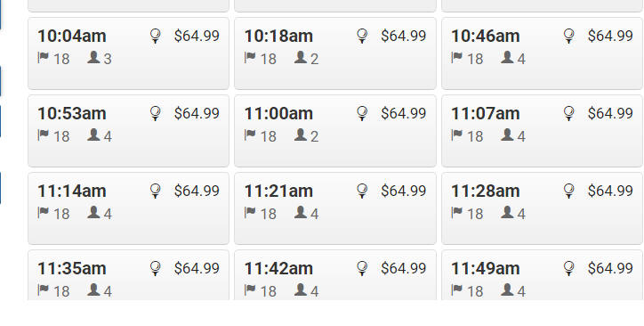
Task: Select the 11:35am tee time
Action: [x=128, y=275]
